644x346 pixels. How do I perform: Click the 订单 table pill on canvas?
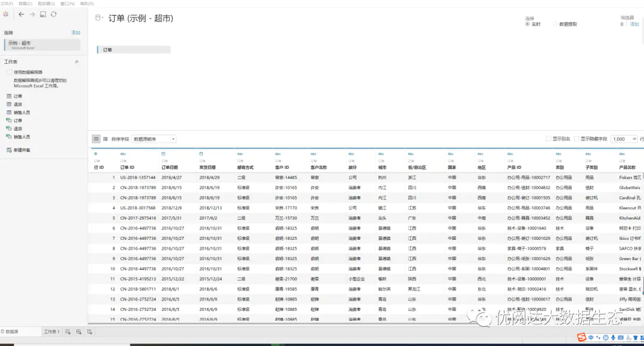[134, 50]
